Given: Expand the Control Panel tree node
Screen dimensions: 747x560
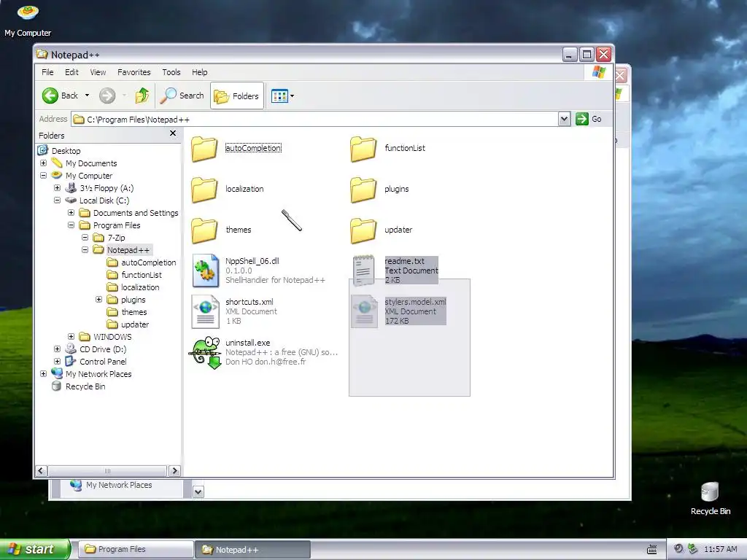Looking at the screenshot, I should 57,361.
